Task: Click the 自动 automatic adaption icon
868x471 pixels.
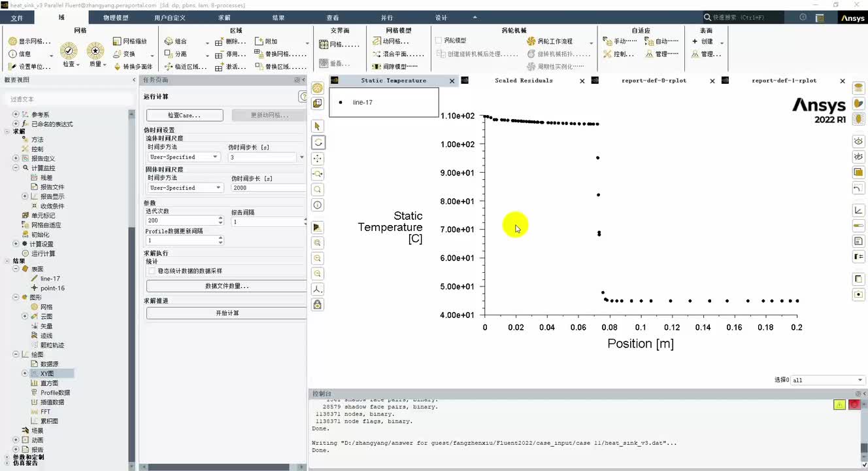Action: click(649, 41)
